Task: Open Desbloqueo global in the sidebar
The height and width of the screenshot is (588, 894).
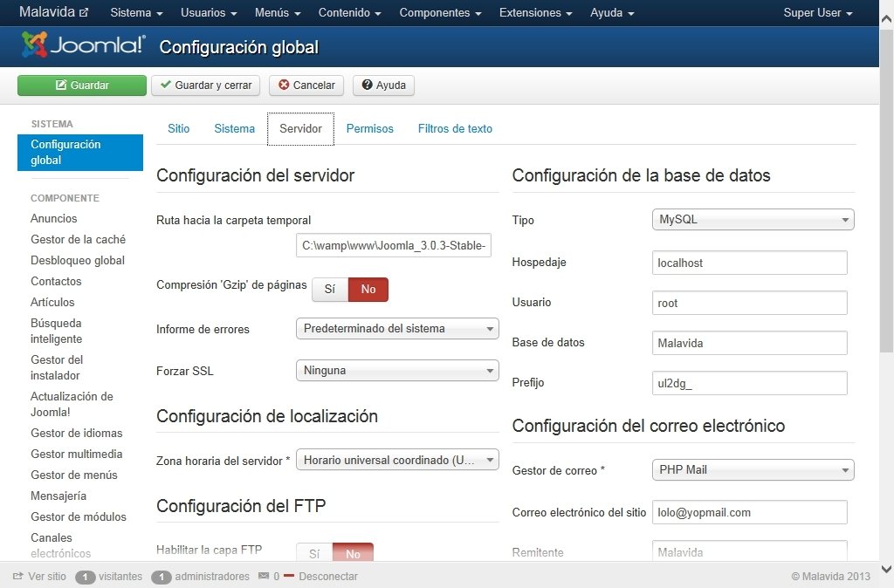Action: point(78,260)
